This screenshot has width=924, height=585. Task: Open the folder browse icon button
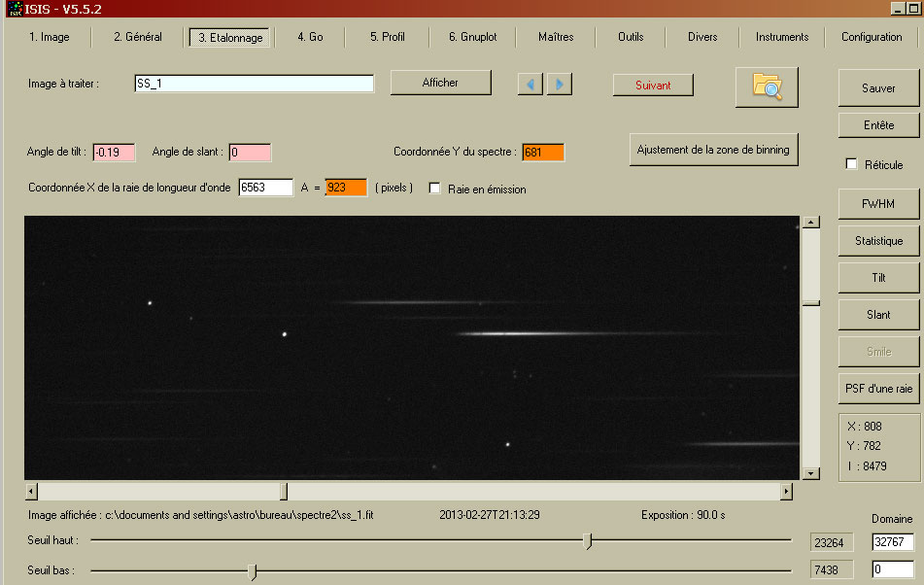pyautogui.click(x=767, y=86)
